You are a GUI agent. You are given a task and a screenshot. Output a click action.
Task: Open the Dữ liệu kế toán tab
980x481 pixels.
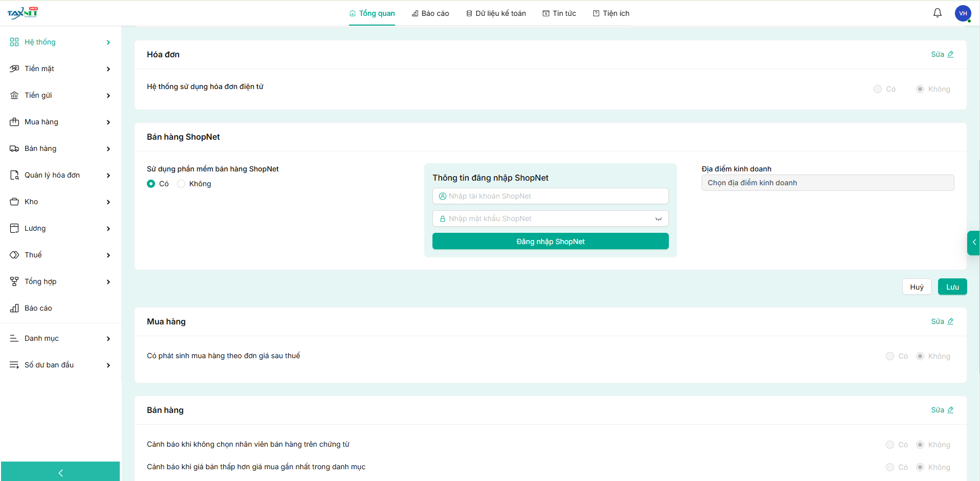pos(496,13)
